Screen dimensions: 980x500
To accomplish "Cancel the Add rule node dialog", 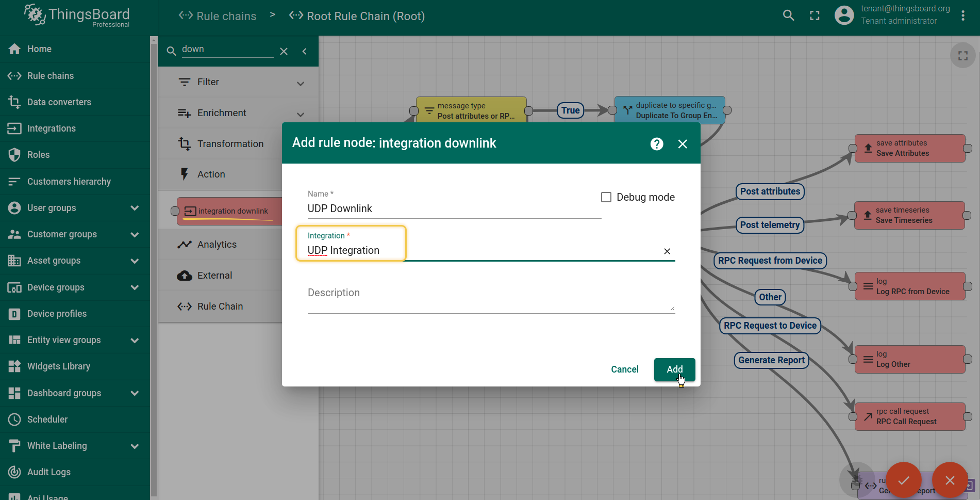I will pos(624,369).
